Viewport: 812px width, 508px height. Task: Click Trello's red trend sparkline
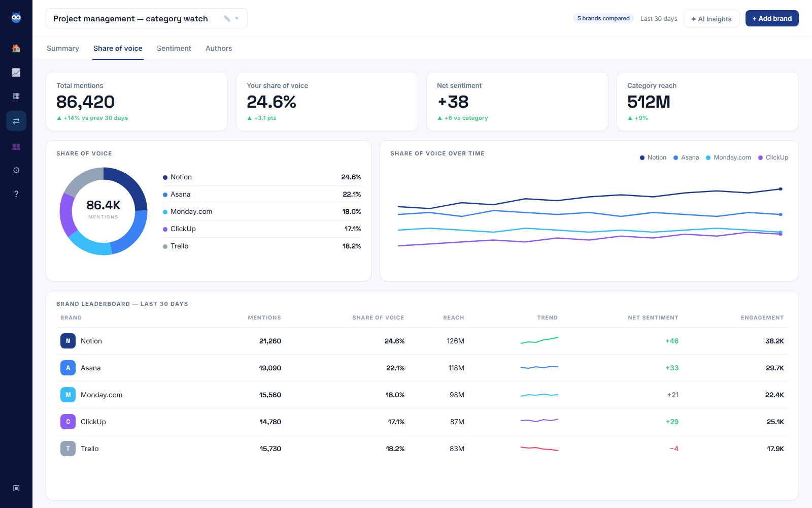539,449
